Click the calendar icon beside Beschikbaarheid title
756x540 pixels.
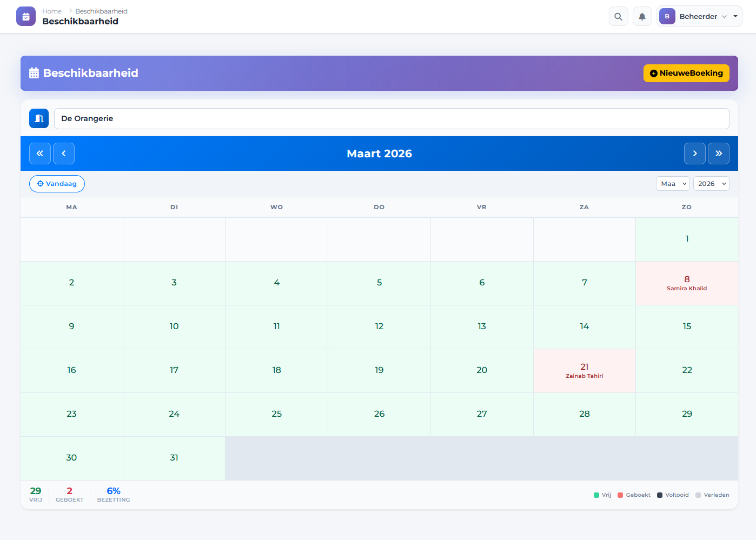coord(34,72)
